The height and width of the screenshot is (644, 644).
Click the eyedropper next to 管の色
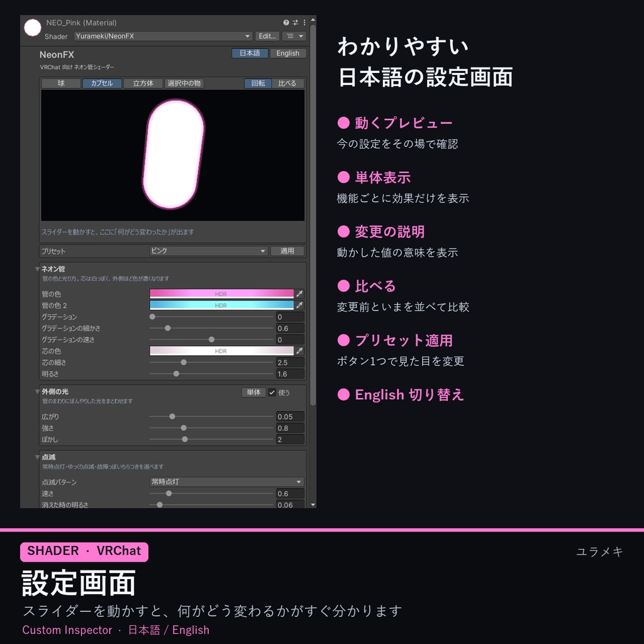pyautogui.click(x=300, y=294)
